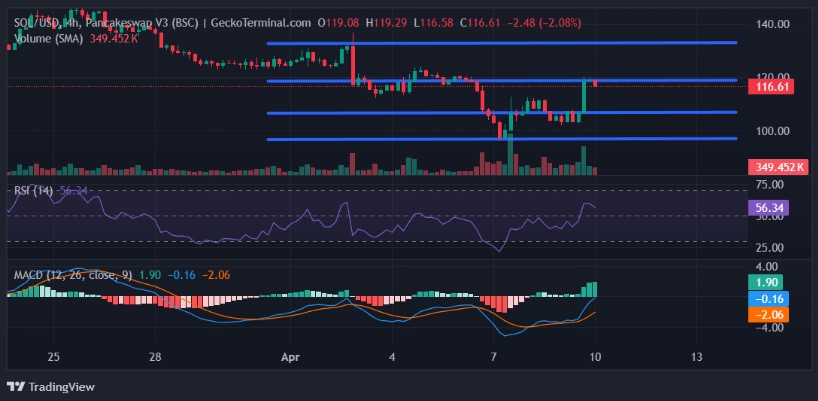Click the blue -0.16 MACD line label
818x401 pixels.
point(768,298)
